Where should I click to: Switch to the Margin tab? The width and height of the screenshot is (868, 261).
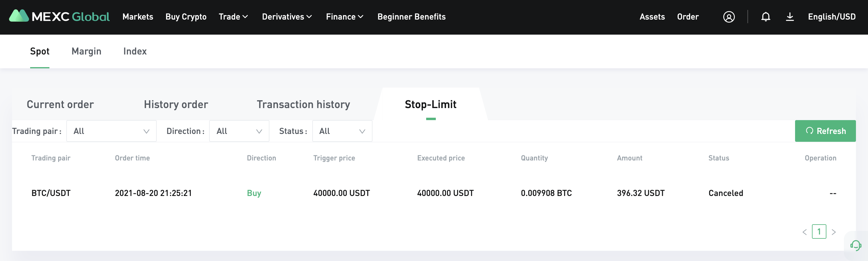(86, 51)
